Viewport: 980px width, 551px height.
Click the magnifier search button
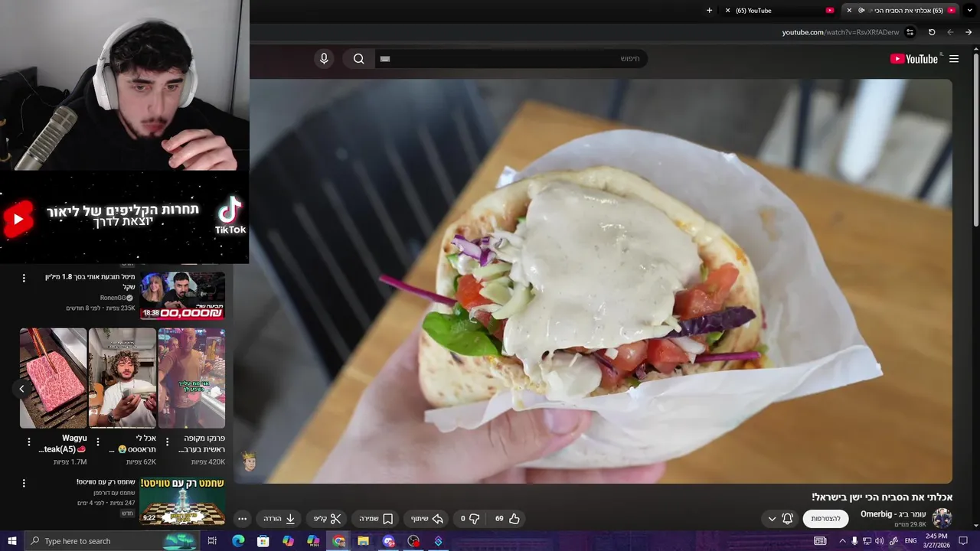click(x=358, y=59)
